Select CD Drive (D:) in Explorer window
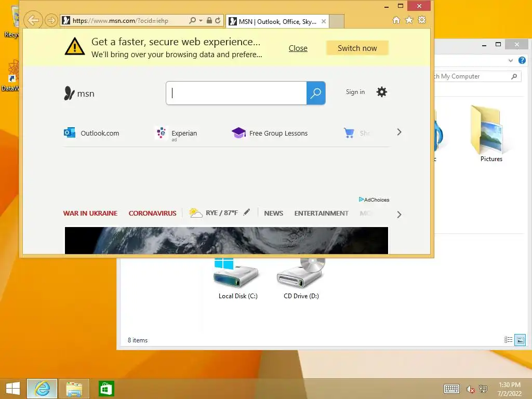Image resolution: width=532 pixels, height=399 pixels. pyautogui.click(x=301, y=279)
